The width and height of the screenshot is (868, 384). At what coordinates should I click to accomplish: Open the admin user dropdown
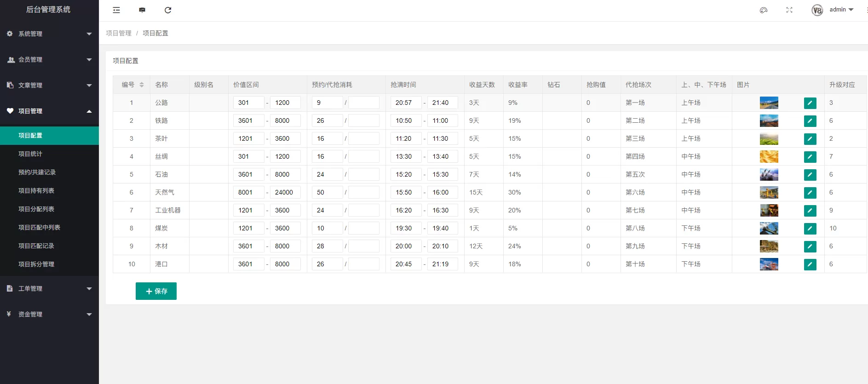[841, 10]
